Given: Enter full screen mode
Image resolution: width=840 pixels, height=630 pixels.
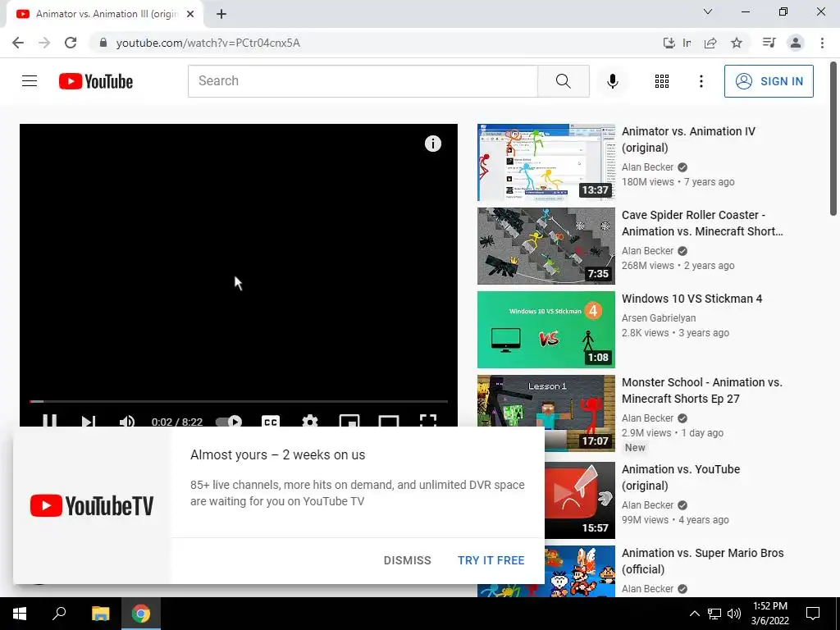Looking at the screenshot, I should [x=428, y=421].
